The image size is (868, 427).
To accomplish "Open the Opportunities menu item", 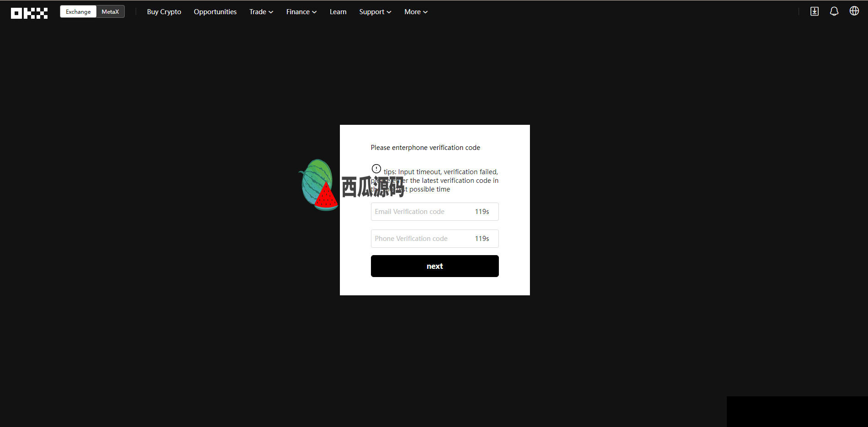I will [x=215, y=12].
